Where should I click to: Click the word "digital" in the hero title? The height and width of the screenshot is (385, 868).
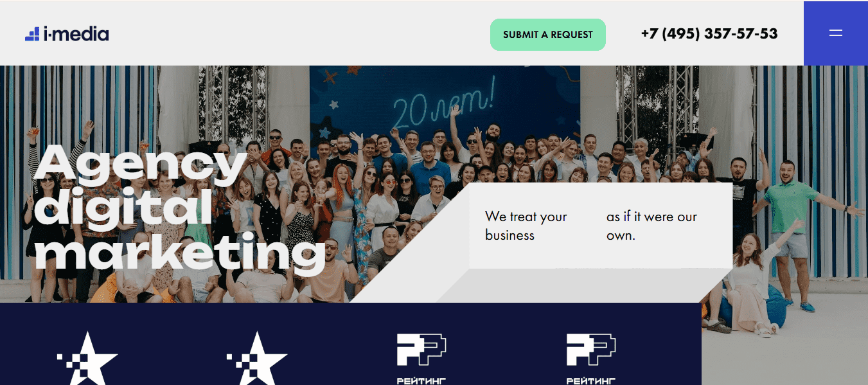122,209
